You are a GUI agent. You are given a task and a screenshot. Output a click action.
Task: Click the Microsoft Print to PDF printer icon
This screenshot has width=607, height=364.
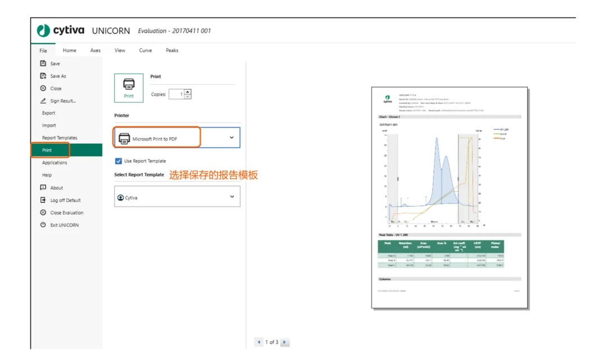(124, 139)
